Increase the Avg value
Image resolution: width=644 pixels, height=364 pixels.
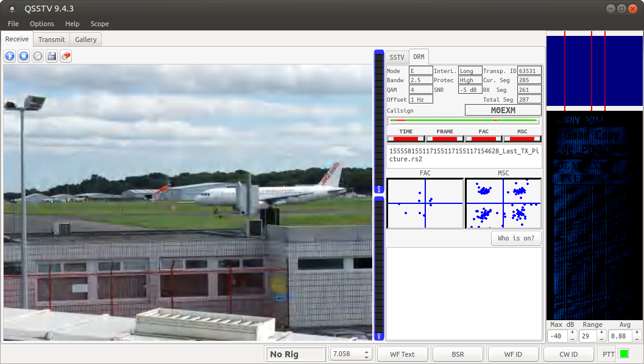(x=637, y=332)
